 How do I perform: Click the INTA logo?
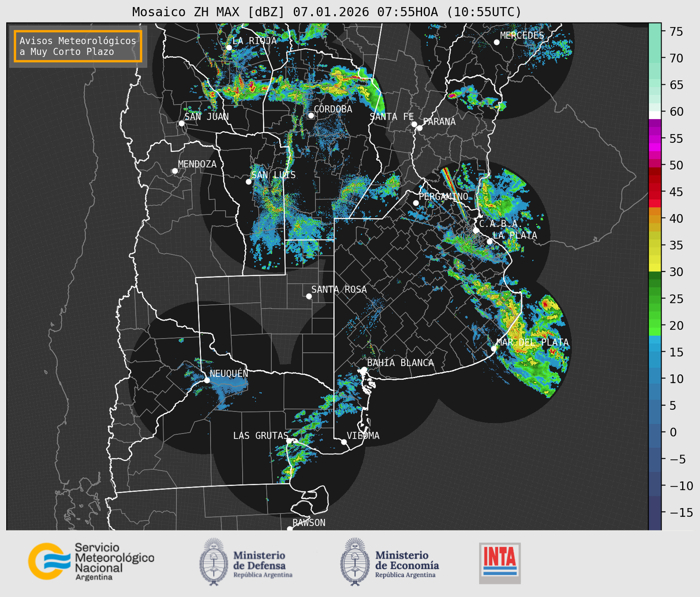(500, 563)
